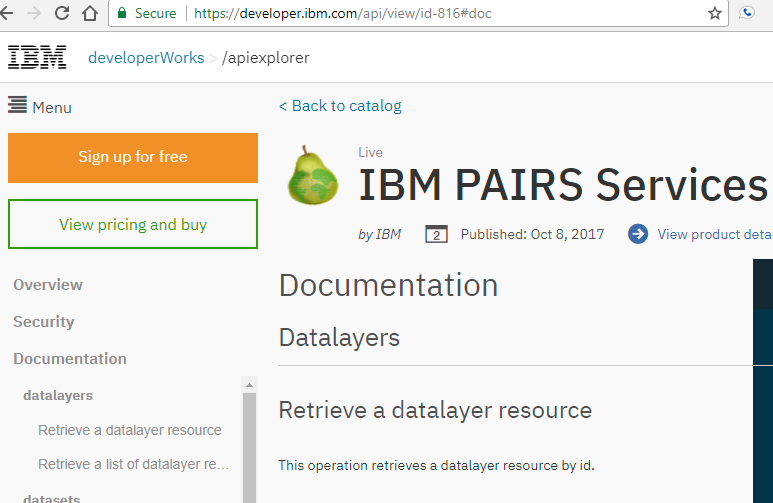Click the browser back arrow
Image resolution: width=773 pixels, height=503 pixels.
[x=6, y=13]
